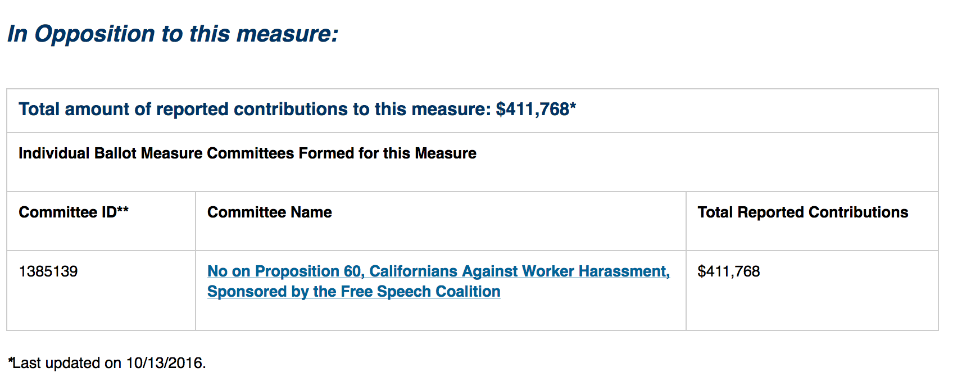Image resolution: width=980 pixels, height=381 pixels.
Task: Click the total amount of reported contributions row
Action: click(473, 111)
